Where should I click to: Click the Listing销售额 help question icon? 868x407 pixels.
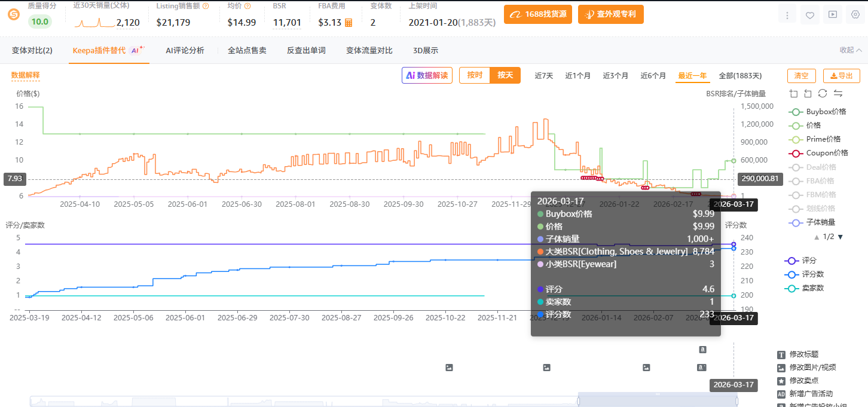206,6
